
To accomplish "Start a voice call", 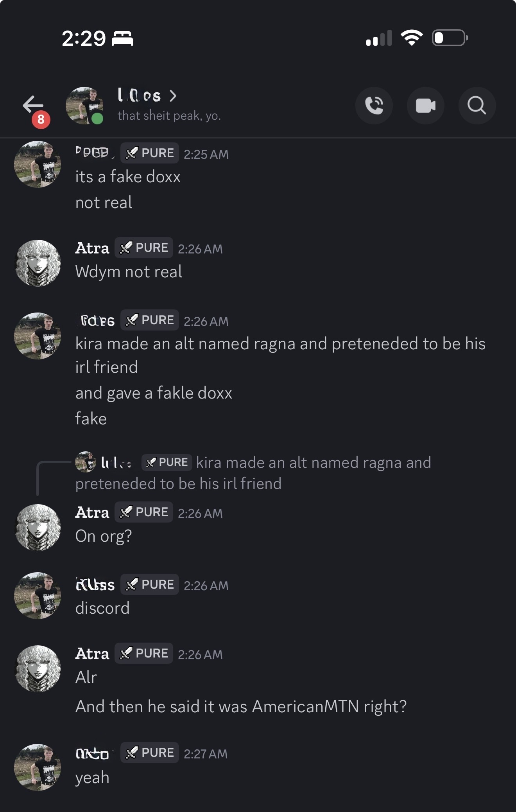I will 374,106.
